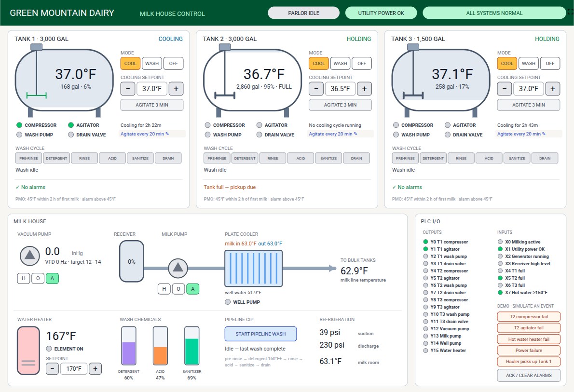This screenshot has height=392, width=574.
Task: Select Tank 3 RINSE wash step
Action: tap(461, 158)
